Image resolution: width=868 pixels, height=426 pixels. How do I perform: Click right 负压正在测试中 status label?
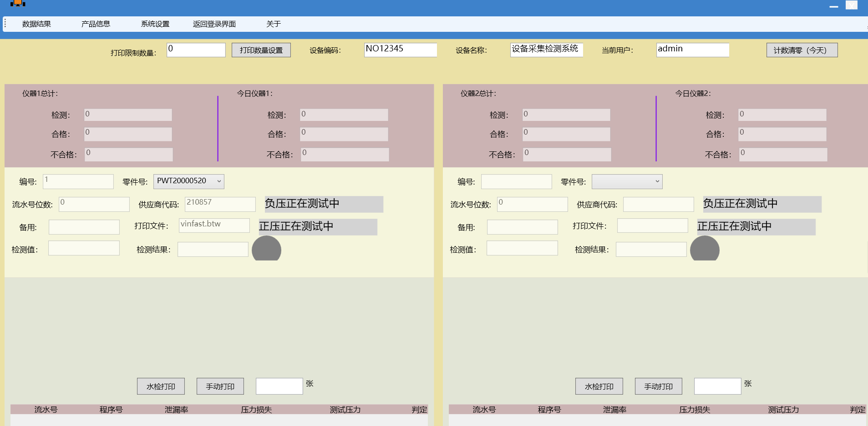tap(762, 204)
